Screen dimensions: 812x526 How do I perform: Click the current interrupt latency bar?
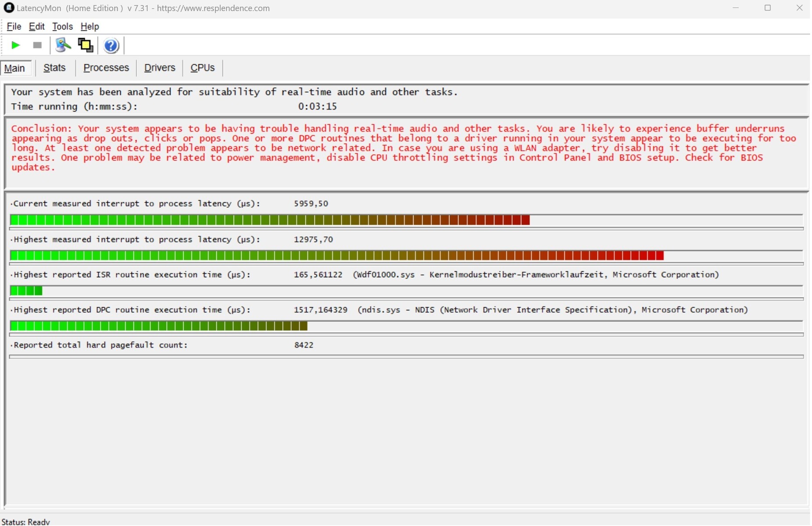click(x=406, y=220)
